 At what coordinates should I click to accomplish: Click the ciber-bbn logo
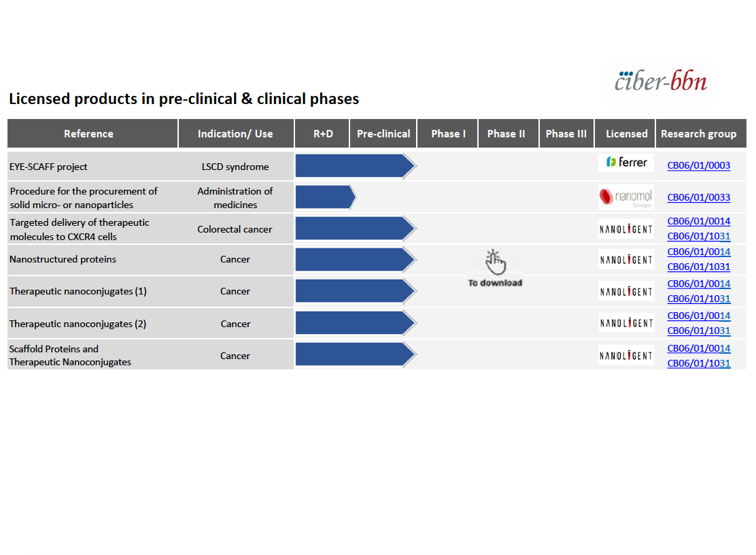(x=661, y=81)
